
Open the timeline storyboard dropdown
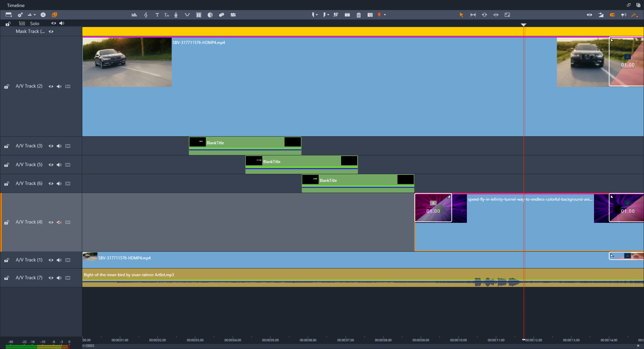9,15
